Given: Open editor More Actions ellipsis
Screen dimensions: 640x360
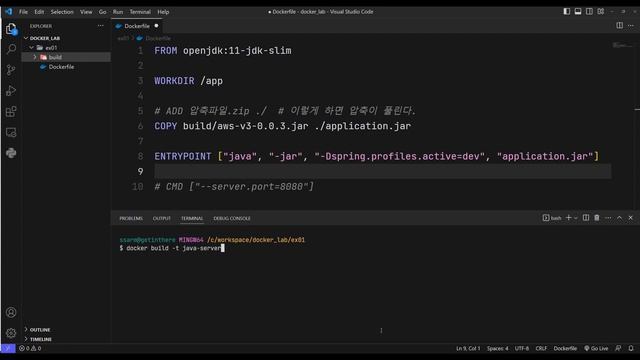Looking at the screenshot, I should coord(631,25).
